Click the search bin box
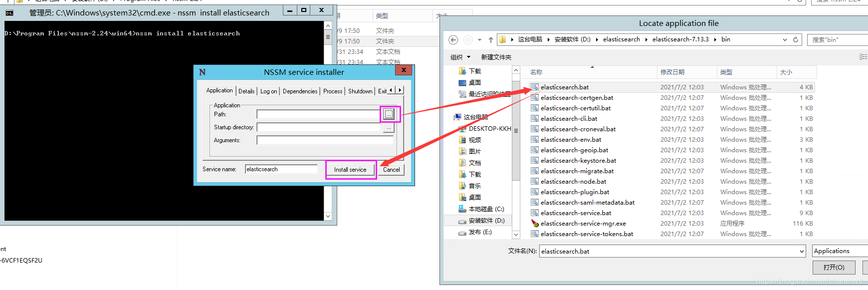 pos(838,40)
